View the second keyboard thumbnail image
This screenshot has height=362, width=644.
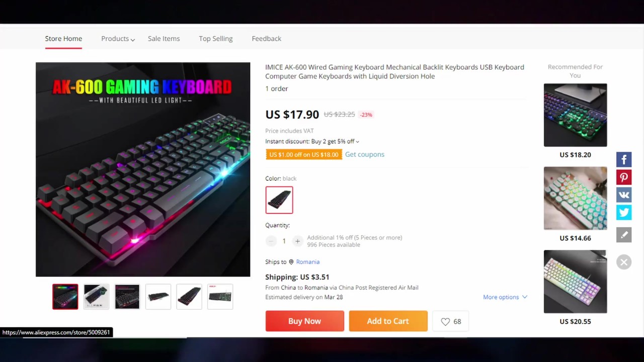point(96,297)
